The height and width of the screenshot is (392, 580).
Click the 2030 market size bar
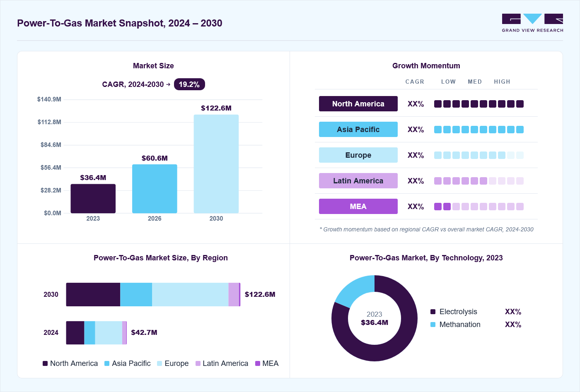(216, 164)
